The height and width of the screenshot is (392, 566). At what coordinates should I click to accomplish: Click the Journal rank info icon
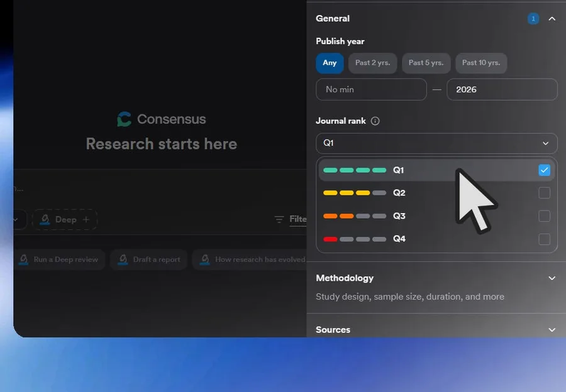point(375,121)
